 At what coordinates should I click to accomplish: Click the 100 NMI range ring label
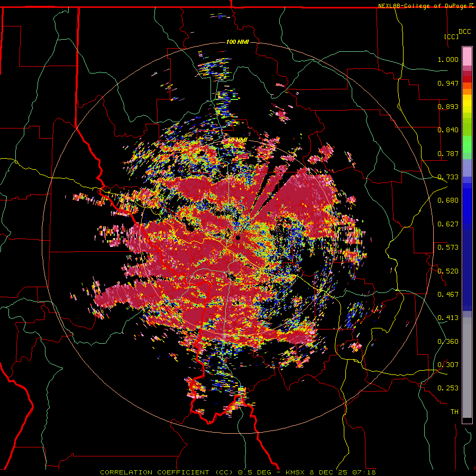tap(237, 42)
